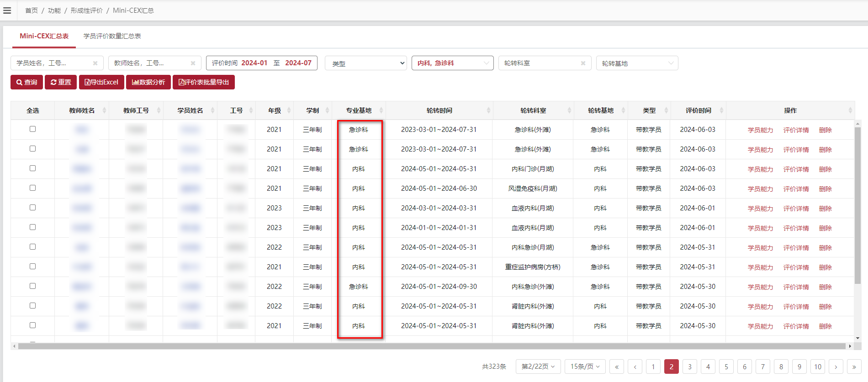This screenshot has width=868, height=382.
Task: Click the horizontal table scrollbar
Action: [x=432, y=346]
